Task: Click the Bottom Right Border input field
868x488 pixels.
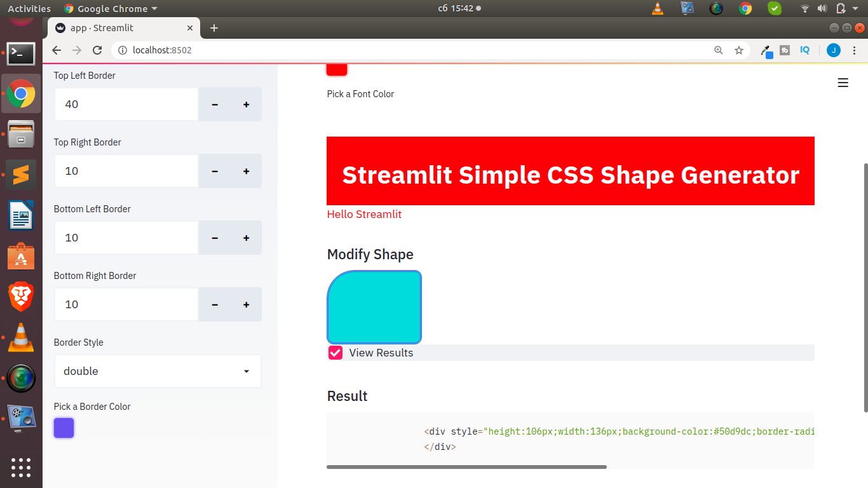Action: (126, 304)
